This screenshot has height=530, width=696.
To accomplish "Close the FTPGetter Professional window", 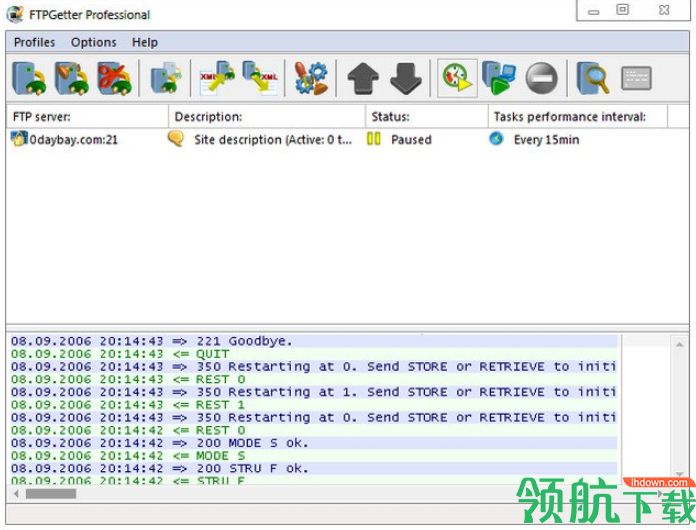I will tap(664, 9).
